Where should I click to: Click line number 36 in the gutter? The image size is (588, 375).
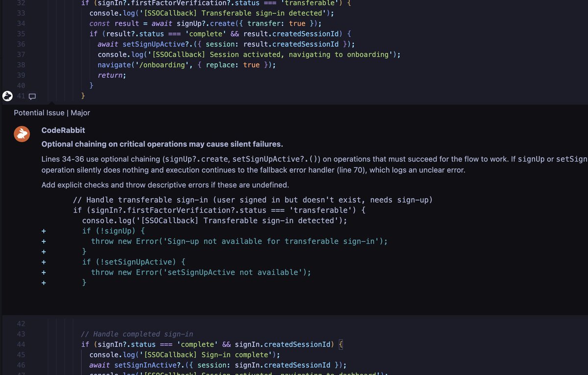pos(21,44)
